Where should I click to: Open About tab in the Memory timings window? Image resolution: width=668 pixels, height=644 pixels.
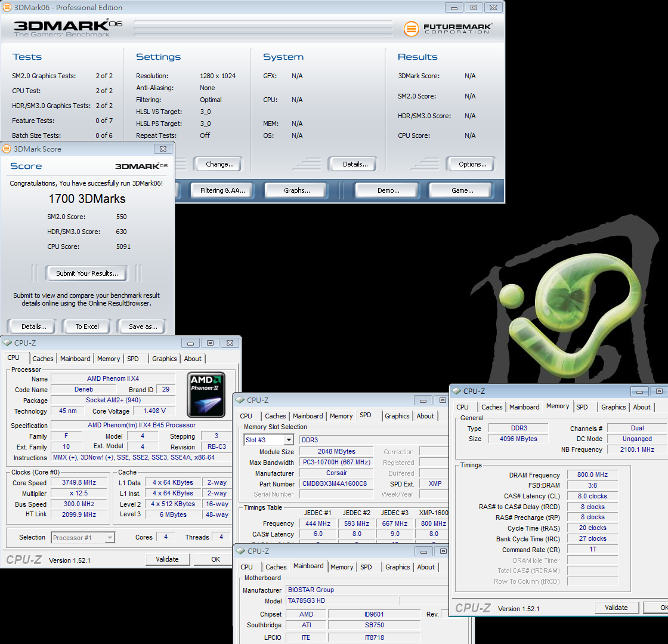point(642,406)
